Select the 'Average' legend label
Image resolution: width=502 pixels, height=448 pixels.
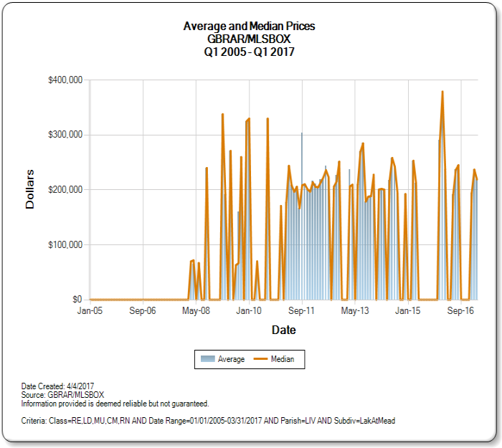231,359
